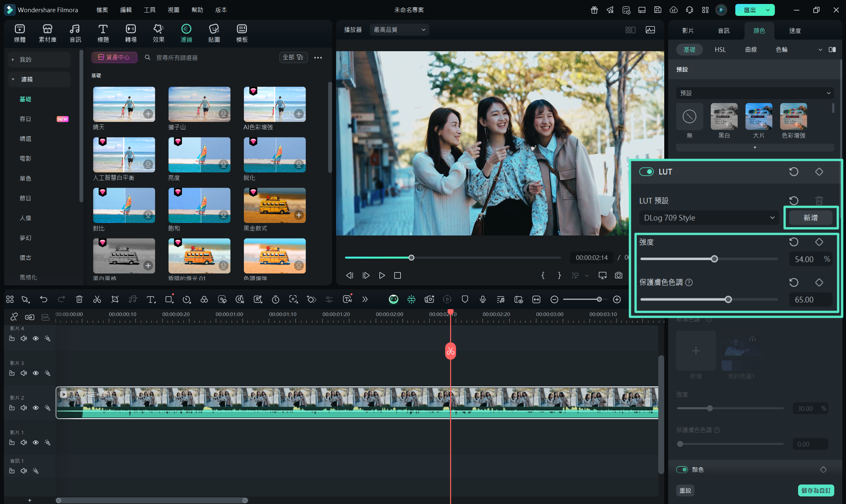Open the Effects (效果) panel
Viewport: 846px width, 504px height.
(x=159, y=33)
